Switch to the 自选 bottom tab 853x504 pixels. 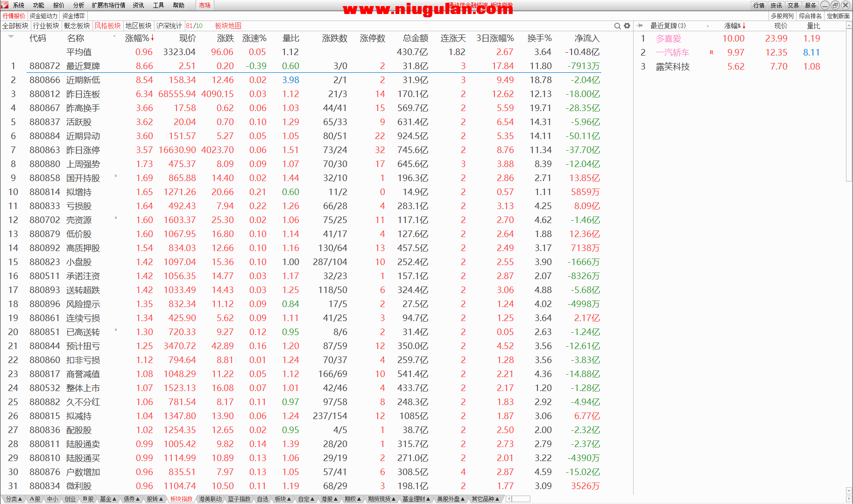pyautogui.click(x=263, y=499)
